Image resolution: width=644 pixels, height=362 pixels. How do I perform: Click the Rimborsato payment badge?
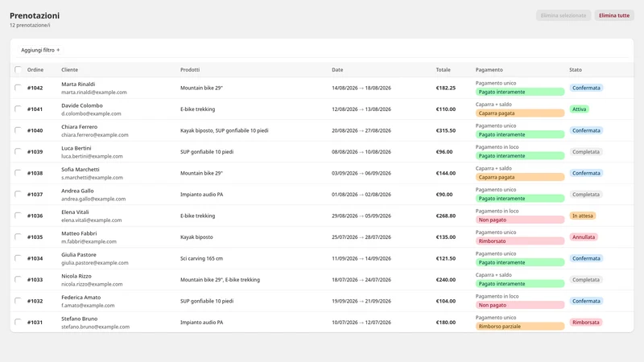tap(520, 241)
